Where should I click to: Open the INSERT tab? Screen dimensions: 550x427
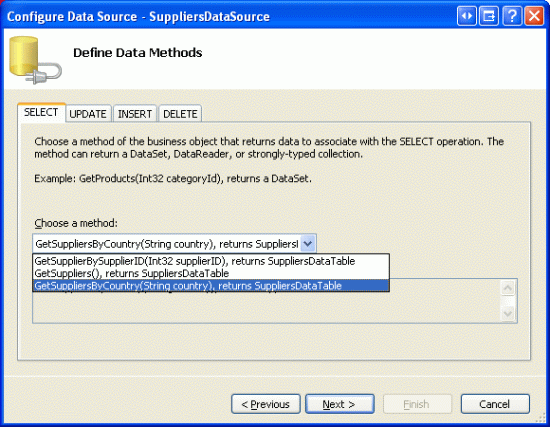pyautogui.click(x=135, y=114)
